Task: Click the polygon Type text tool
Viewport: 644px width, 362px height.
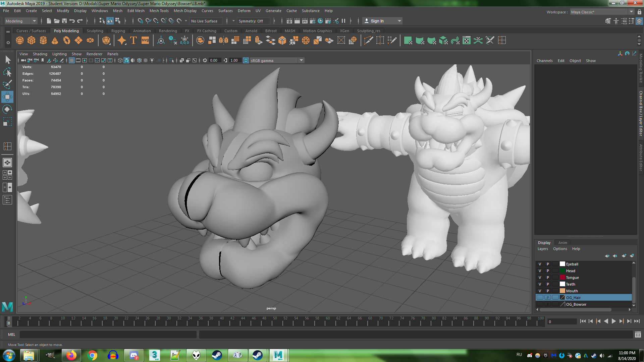Action: (133, 41)
